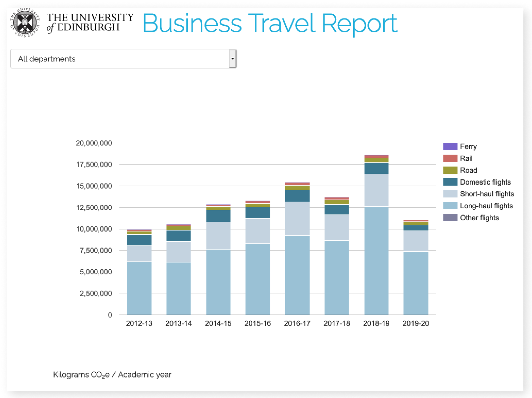Click the Business Travel Report title
The width and height of the screenshot is (532, 398).
pyautogui.click(x=270, y=23)
